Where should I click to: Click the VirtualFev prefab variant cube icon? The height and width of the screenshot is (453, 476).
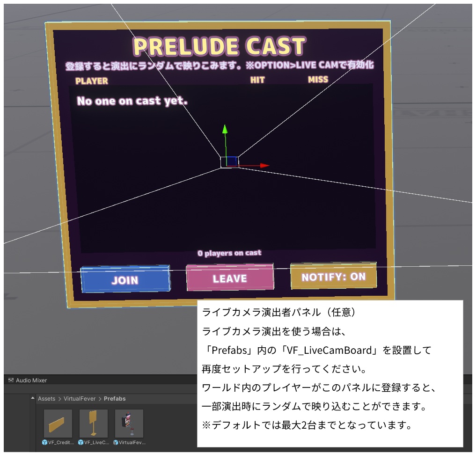tap(116, 442)
